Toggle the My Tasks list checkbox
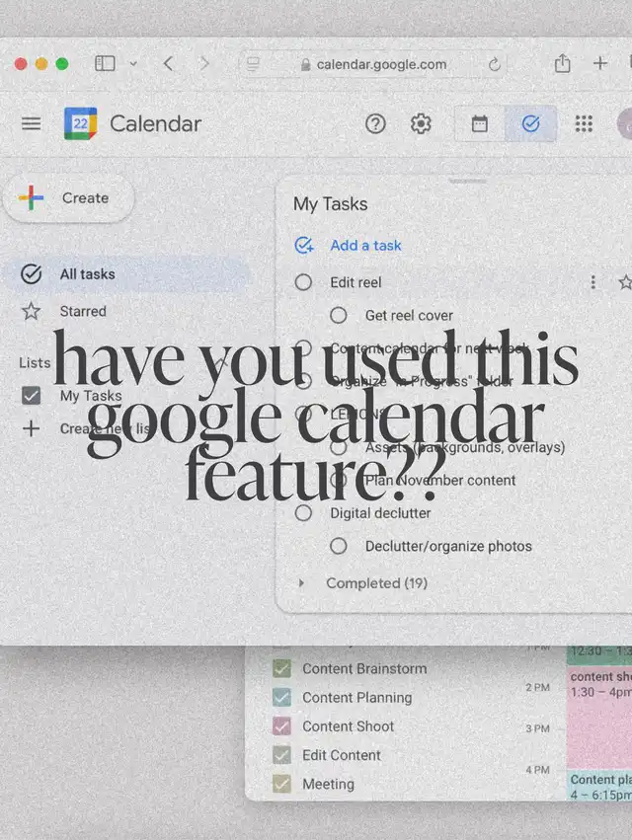 tap(32, 396)
